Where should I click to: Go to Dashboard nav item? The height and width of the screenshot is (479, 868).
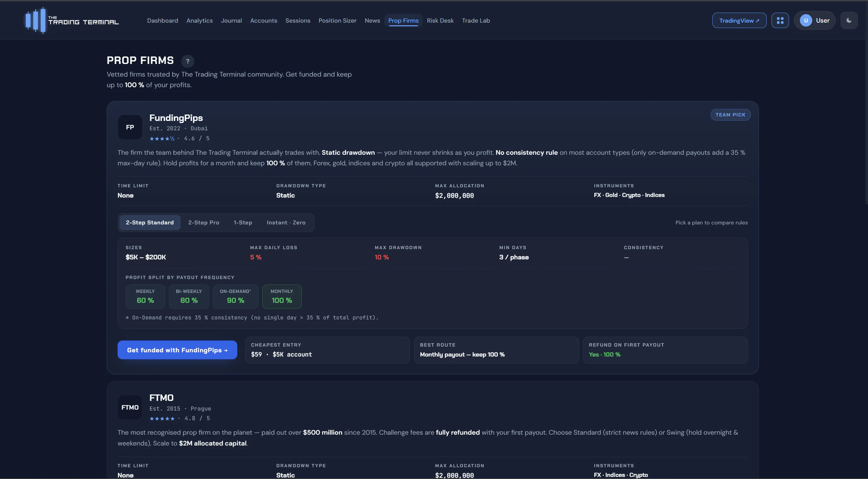pos(163,21)
